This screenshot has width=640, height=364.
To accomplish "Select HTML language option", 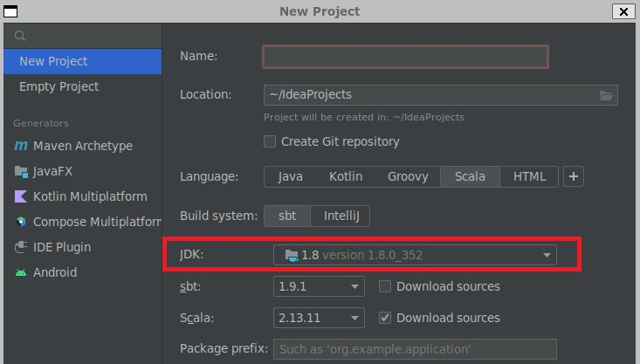I will (x=529, y=176).
